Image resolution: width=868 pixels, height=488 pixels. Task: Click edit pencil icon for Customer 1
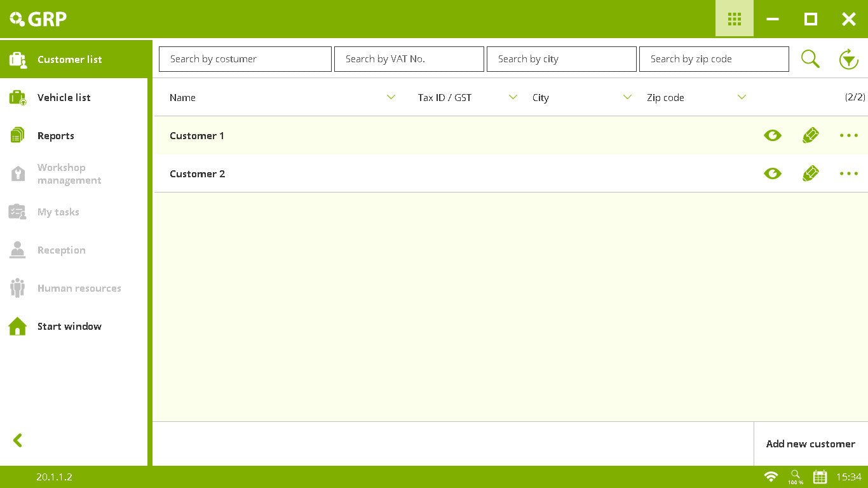(x=810, y=135)
